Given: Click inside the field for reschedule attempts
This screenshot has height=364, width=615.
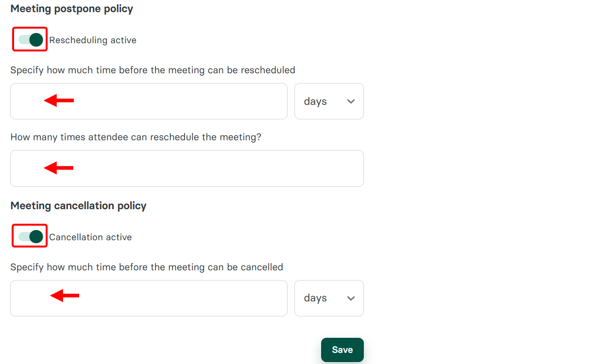Looking at the screenshot, I should 187,168.
